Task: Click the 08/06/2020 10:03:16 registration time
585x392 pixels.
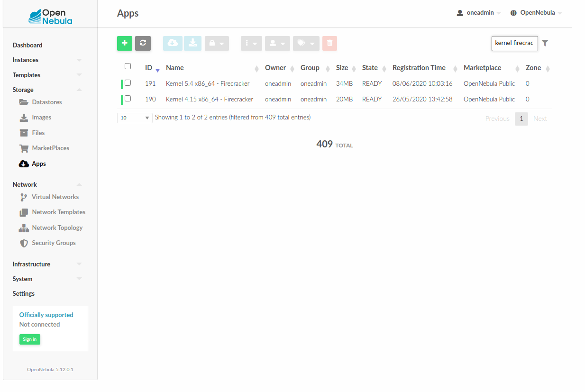Action: click(422, 83)
